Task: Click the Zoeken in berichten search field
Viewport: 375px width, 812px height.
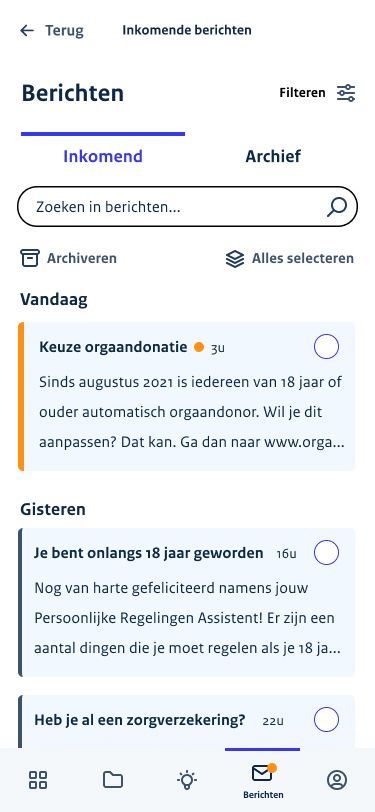Action: point(188,207)
